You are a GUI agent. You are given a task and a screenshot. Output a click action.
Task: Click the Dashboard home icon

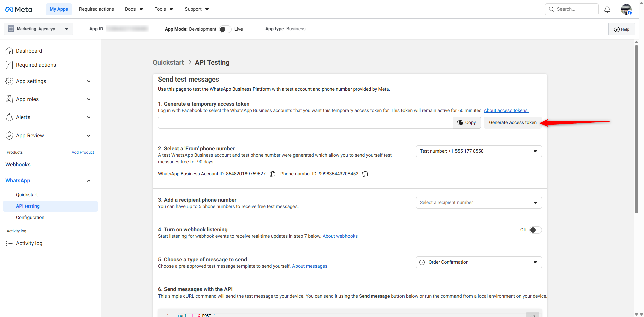(x=9, y=51)
